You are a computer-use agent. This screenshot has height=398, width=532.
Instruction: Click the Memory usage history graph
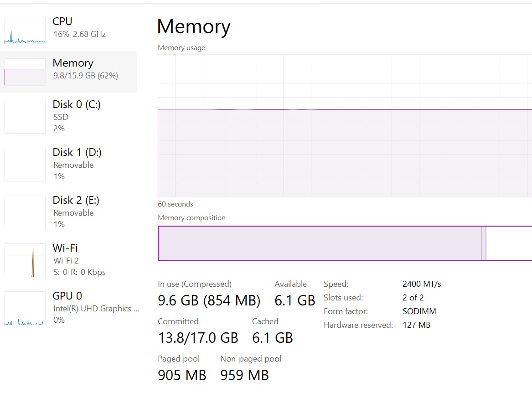[345, 126]
